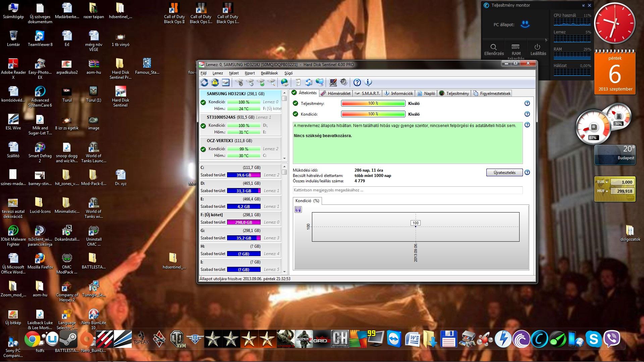This screenshot has width=644, height=362.
Task: Open the blue question mark help toolbar icon
Action: click(x=357, y=82)
